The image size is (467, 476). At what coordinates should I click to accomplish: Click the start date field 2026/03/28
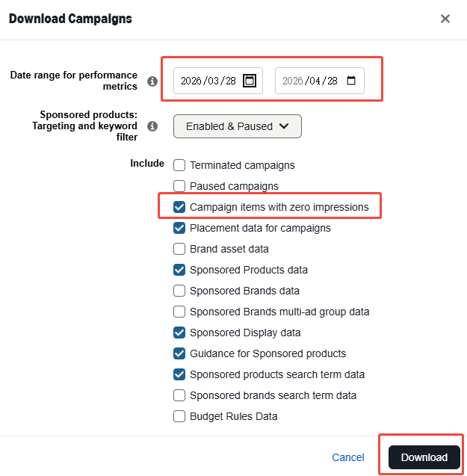pyautogui.click(x=208, y=81)
